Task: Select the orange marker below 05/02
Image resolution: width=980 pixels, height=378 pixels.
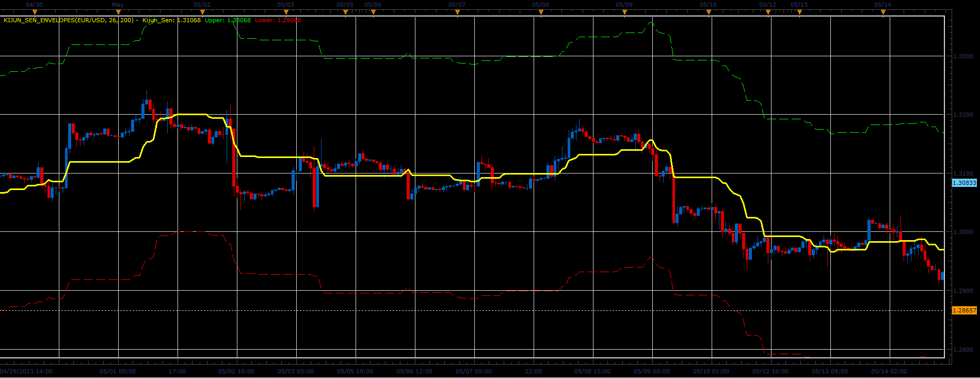Action: pyautogui.click(x=202, y=13)
